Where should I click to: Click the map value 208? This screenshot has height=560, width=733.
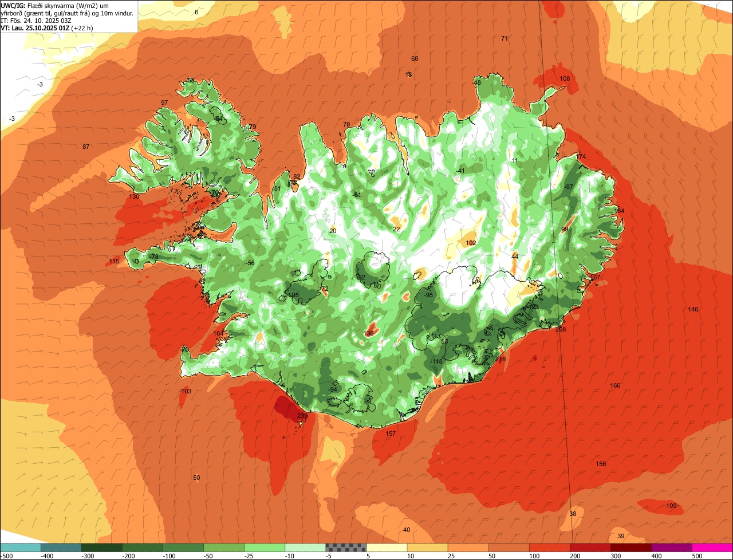(x=561, y=330)
